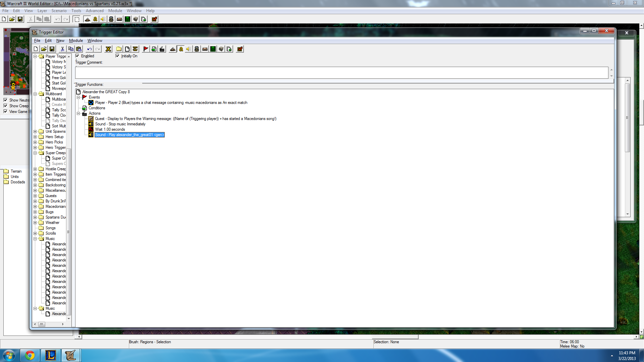The image size is (644, 362).
Task: Add new condition icon
Action: point(154,49)
